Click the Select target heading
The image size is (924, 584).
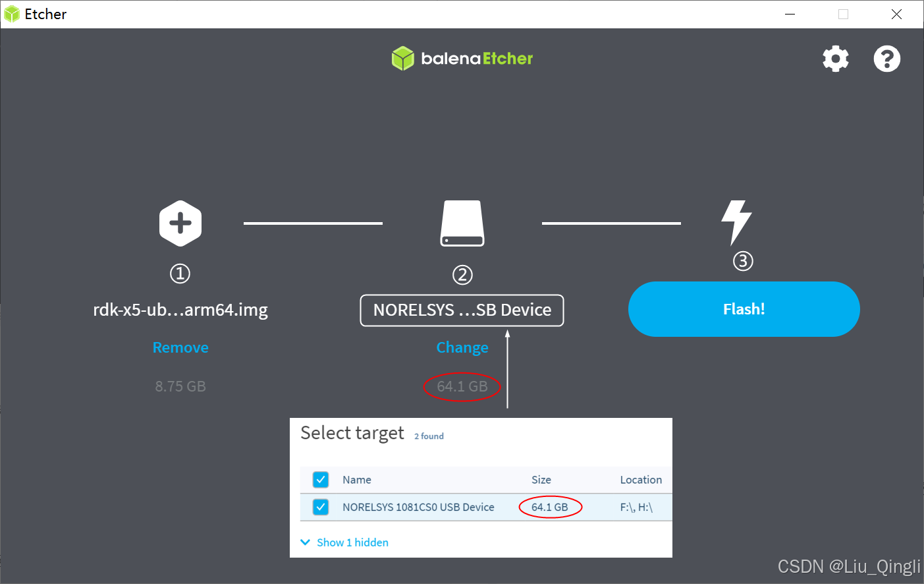click(x=352, y=433)
